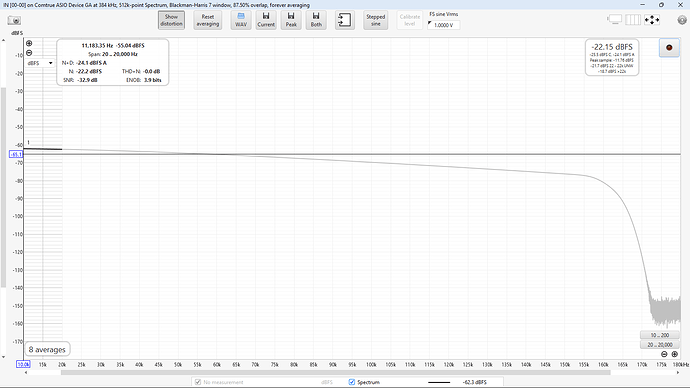Toggle the red record button

[x=669, y=48]
